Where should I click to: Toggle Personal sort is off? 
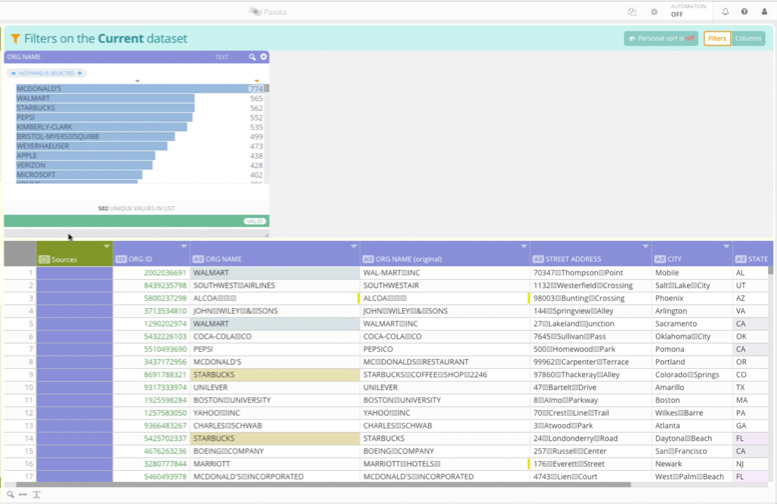tap(661, 38)
